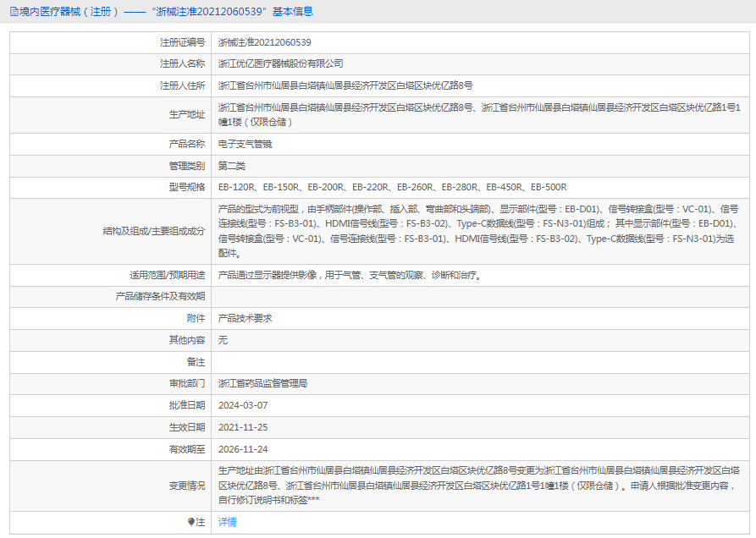This screenshot has height=538, width=756.
Task: Select approving authority 浙江省药品监督管理局
Action: point(262,383)
